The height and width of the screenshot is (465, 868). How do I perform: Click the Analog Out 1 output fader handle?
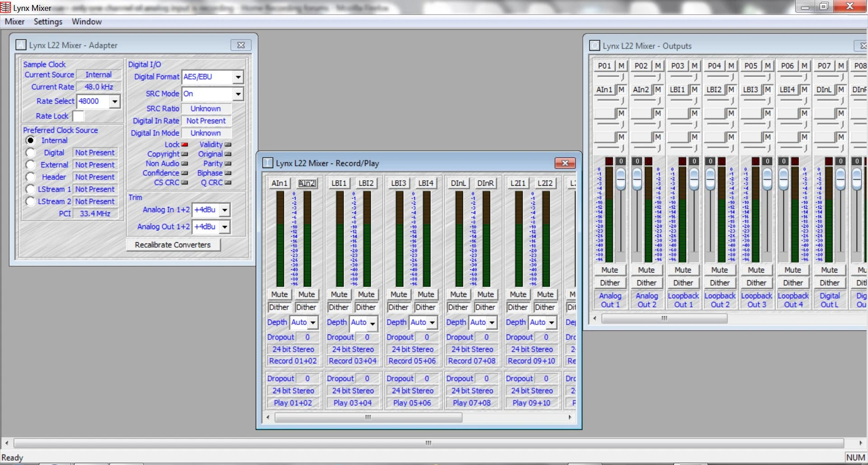coord(621,179)
